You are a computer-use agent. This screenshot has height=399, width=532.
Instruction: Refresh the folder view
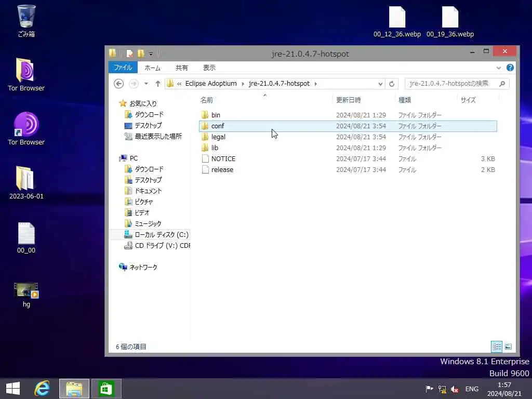click(392, 84)
